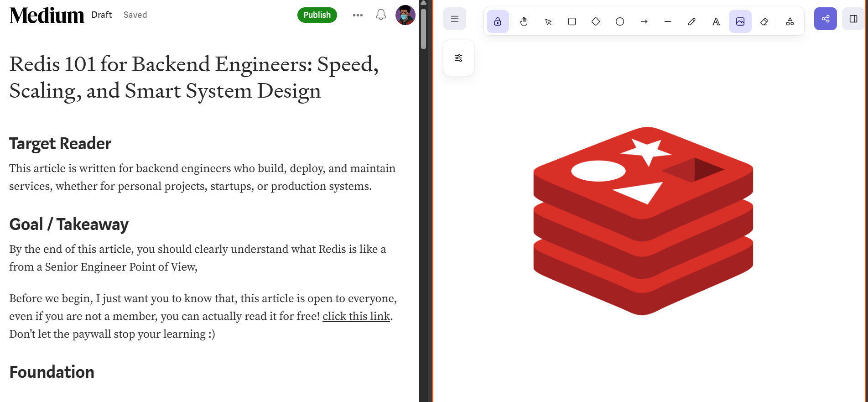Select the arrow Selection tool
Screen dimensions: 868x402
548,21
